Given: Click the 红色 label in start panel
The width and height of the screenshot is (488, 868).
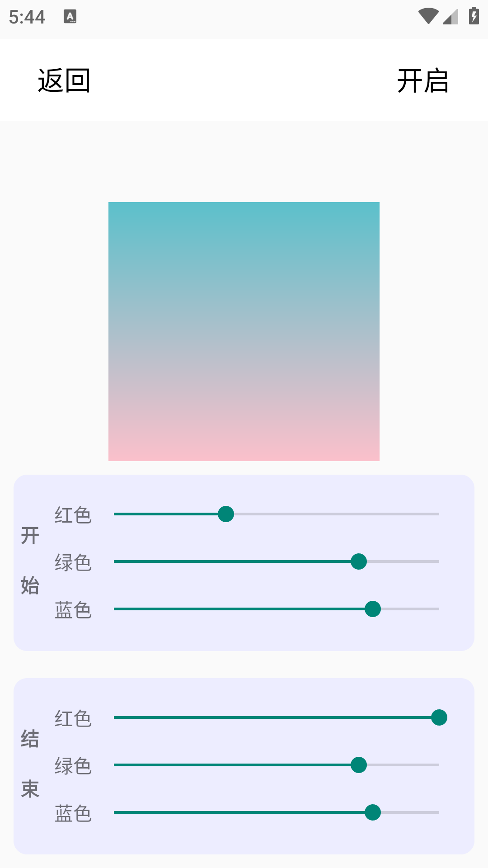Looking at the screenshot, I should coord(73,515).
